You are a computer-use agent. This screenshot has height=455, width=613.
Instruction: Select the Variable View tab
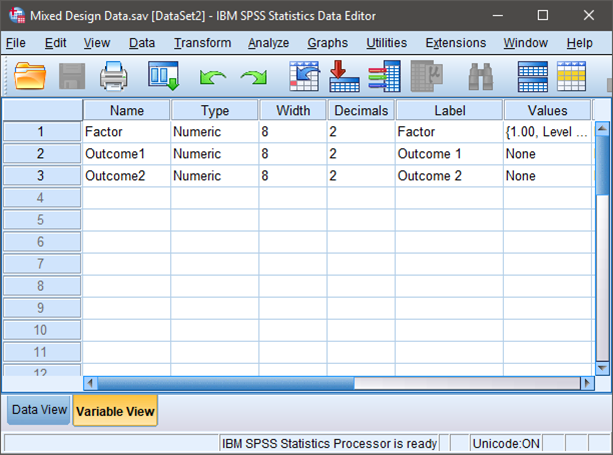tap(115, 411)
